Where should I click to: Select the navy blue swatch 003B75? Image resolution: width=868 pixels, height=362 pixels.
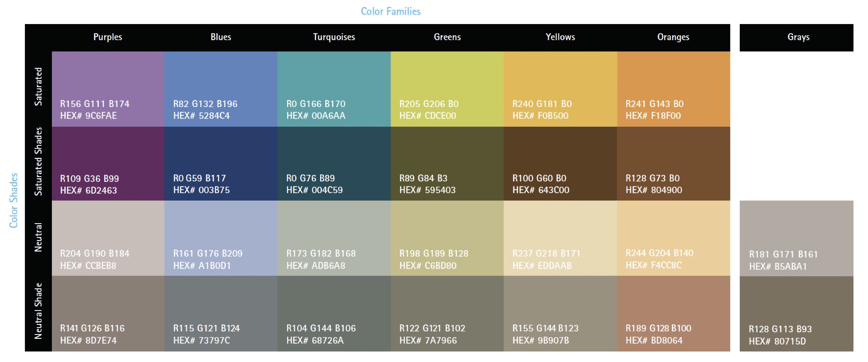[220, 163]
